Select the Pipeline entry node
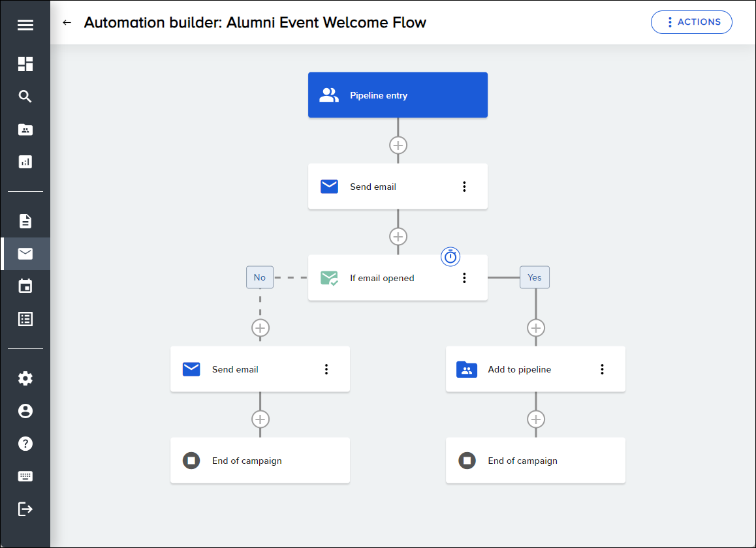 (398, 95)
